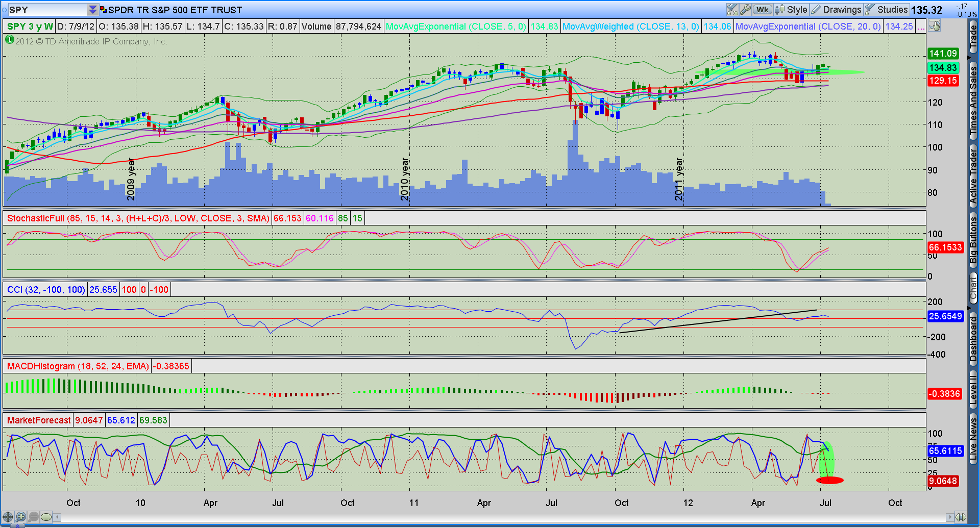Click the magenta ellipsis for more studies
980x528 pixels.
pyautogui.click(x=921, y=27)
